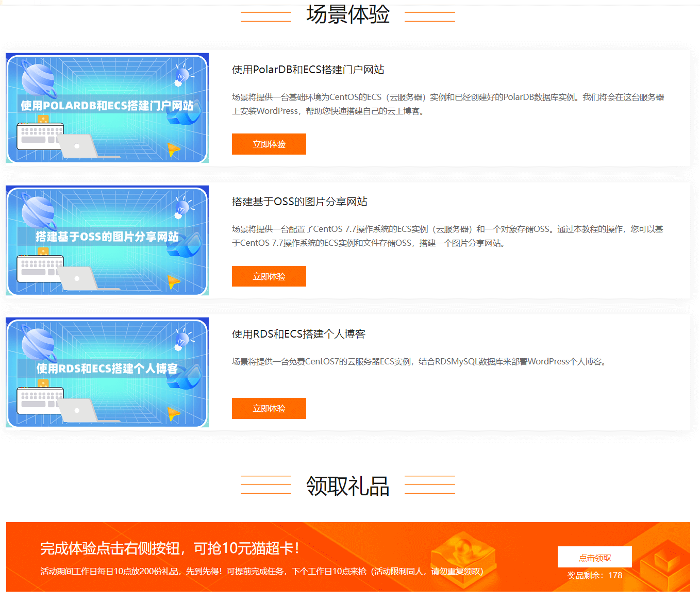Click the 领取礼品 section heading

pyautogui.click(x=348, y=486)
